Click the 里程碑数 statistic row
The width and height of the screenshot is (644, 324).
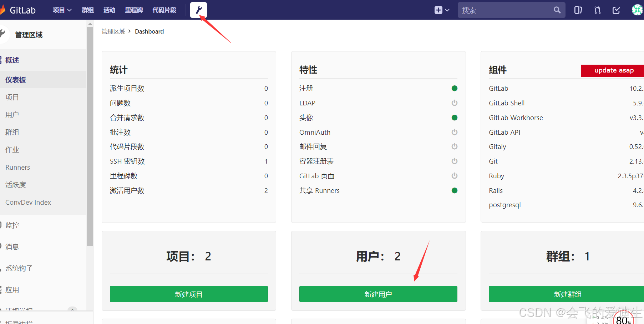[189, 176]
